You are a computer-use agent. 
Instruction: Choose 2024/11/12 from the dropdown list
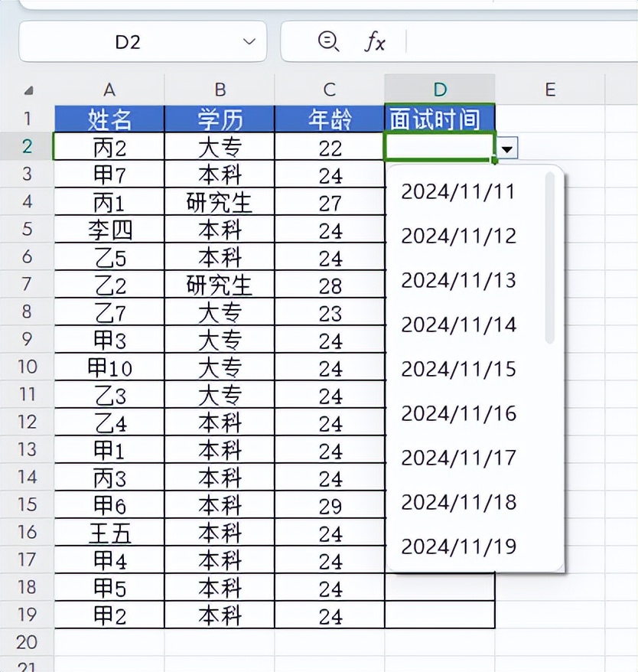point(458,237)
